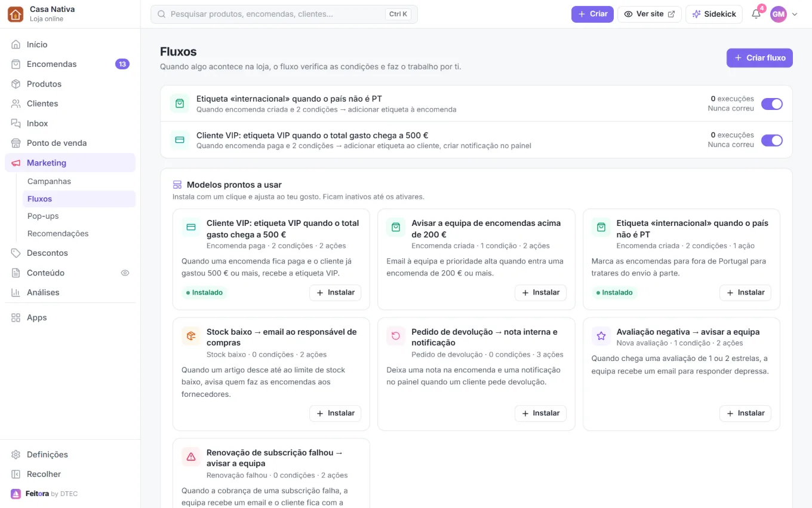
Task: Click the Pedido de devolução refresh icon
Action: [396, 336]
